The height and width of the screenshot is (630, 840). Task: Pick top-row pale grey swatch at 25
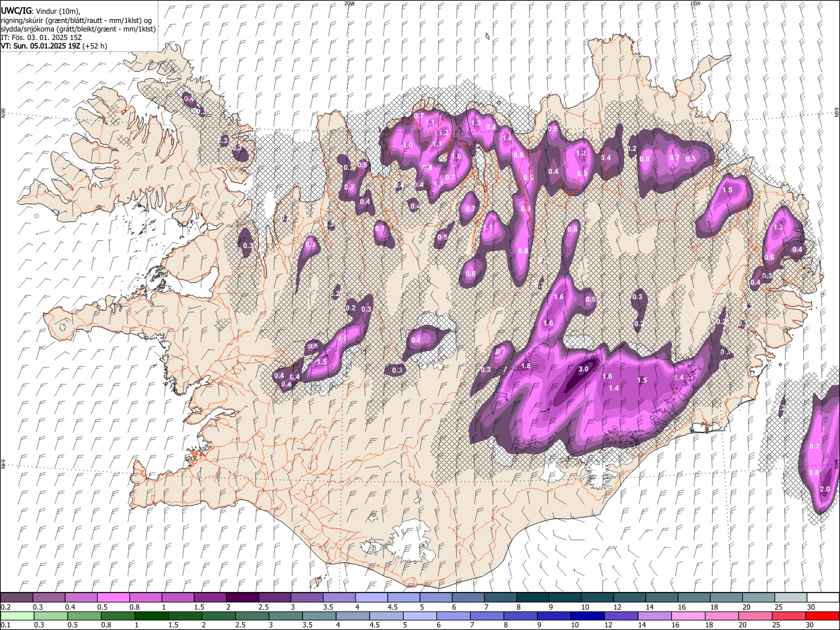click(x=791, y=598)
